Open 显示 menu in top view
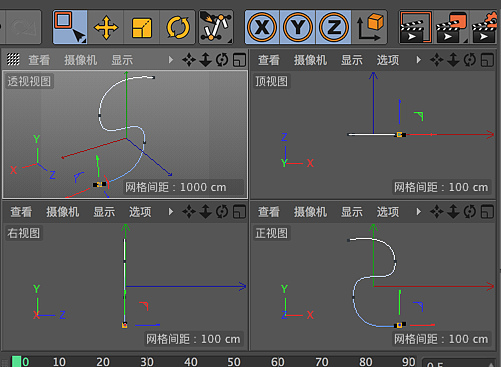 352,60
